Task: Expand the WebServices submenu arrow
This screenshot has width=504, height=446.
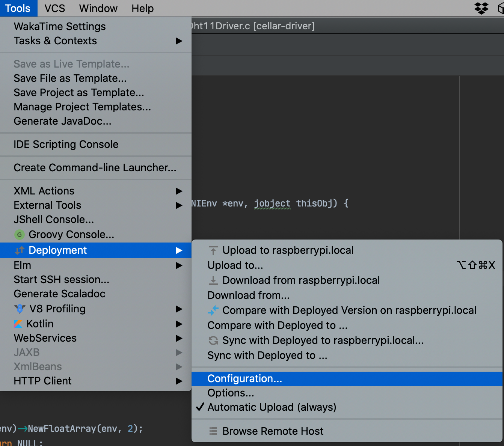Action: pos(179,338)
